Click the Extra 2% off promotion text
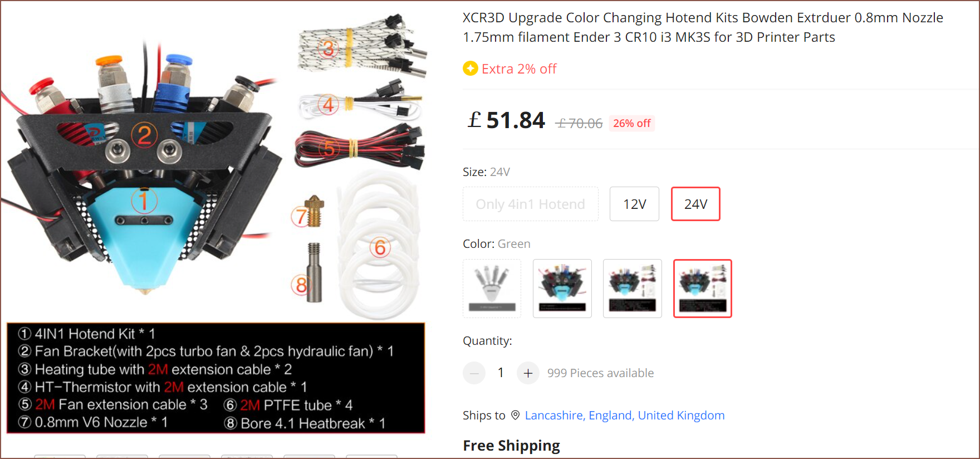This screenshot has width=980, height=459. point(519,69)
